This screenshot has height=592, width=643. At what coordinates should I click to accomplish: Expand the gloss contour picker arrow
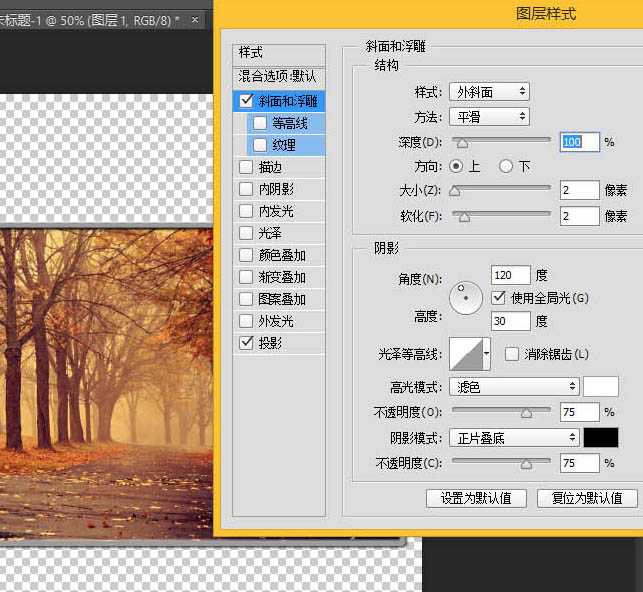(x=486, y=354)
